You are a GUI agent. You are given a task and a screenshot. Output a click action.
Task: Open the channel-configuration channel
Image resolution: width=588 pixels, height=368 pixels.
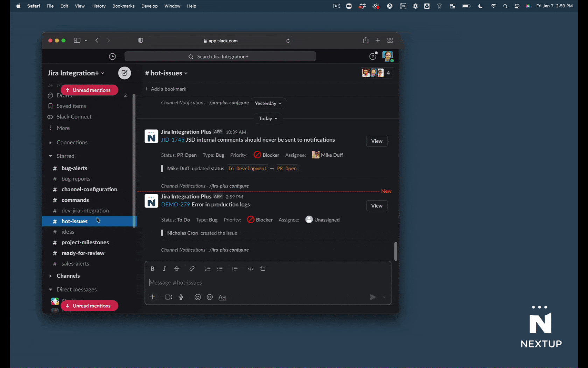pyautogui.click(x=89, y=189)
